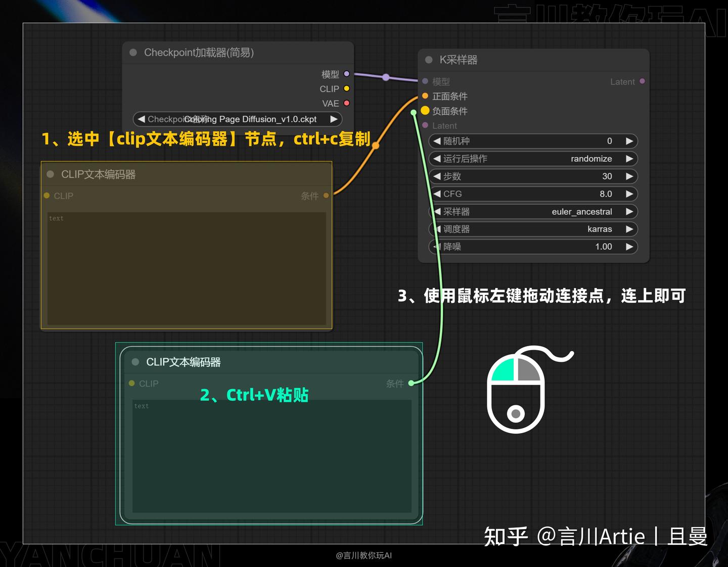Increase 随机种 with its right arrow

629,141
